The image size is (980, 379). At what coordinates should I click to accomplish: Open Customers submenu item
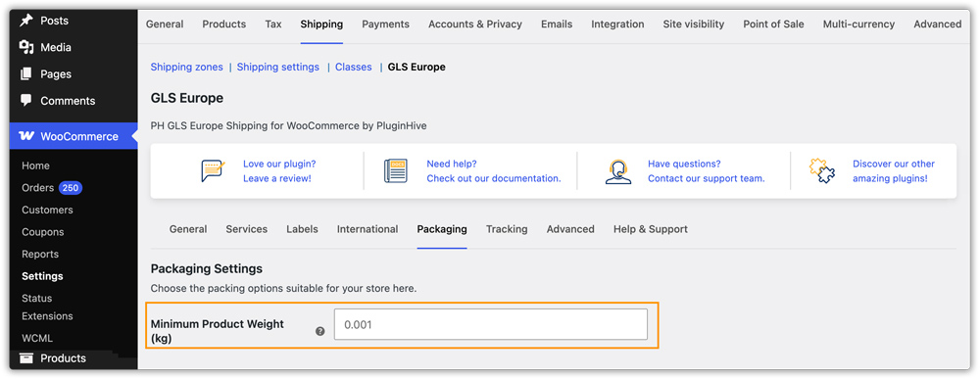47,210
